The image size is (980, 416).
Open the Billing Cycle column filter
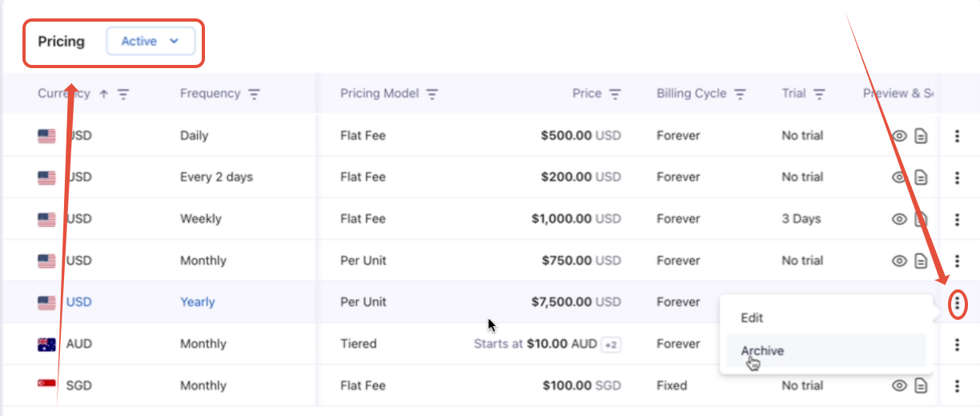click(740, 94)
